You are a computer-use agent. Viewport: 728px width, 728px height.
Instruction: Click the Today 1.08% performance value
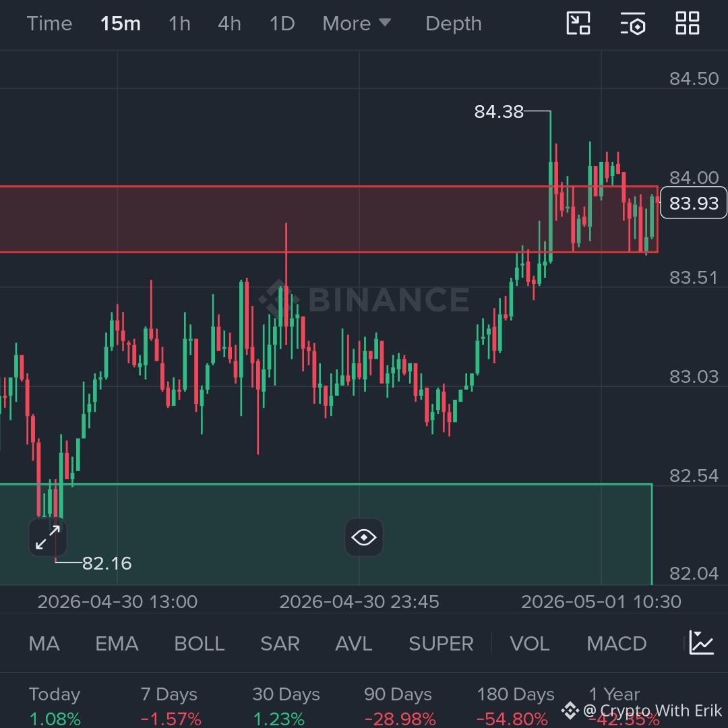[x=55, y=719]
